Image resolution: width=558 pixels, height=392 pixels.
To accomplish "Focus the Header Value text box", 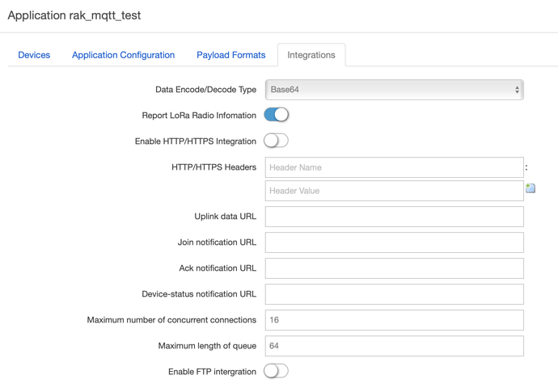I will click(394, 191).
